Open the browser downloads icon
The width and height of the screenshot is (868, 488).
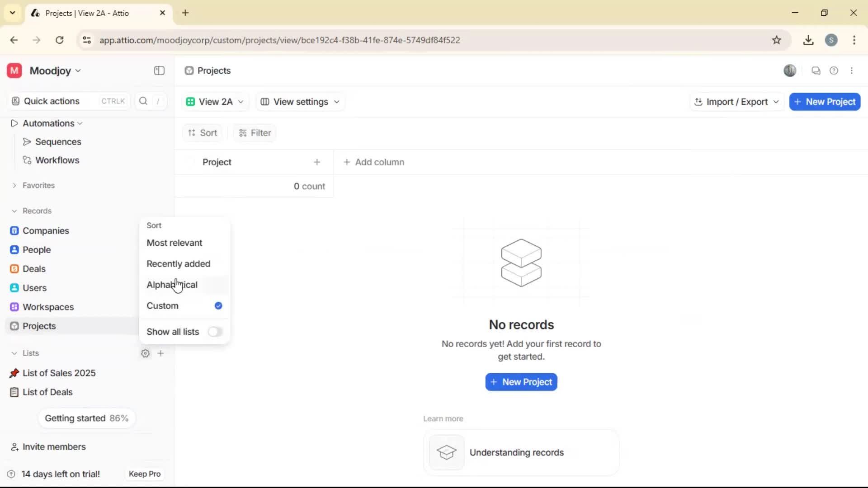coord(808,40)
